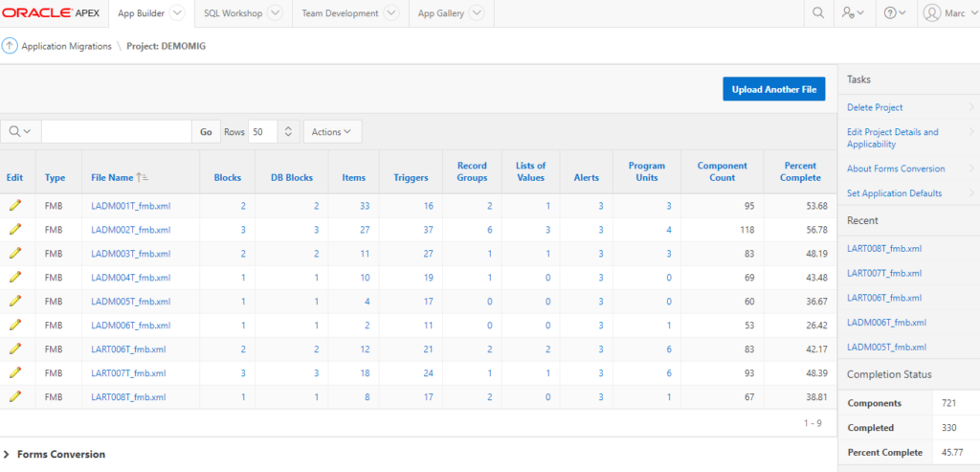This screenshot has width=980, height=472.
Task: Click edit pencil in LADM004T_fmb.xml row
Action: pos(15,277)
